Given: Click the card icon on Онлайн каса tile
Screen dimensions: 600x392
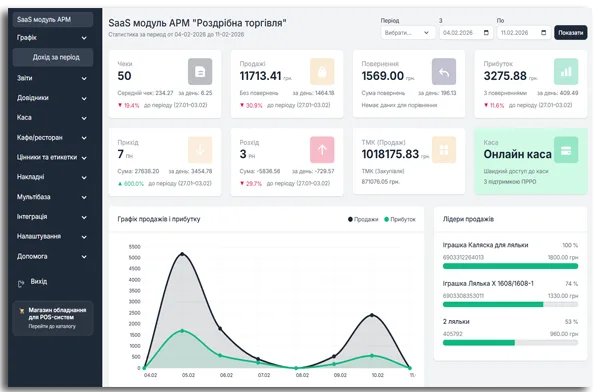Looking at the screenshot, I should 566,150.
